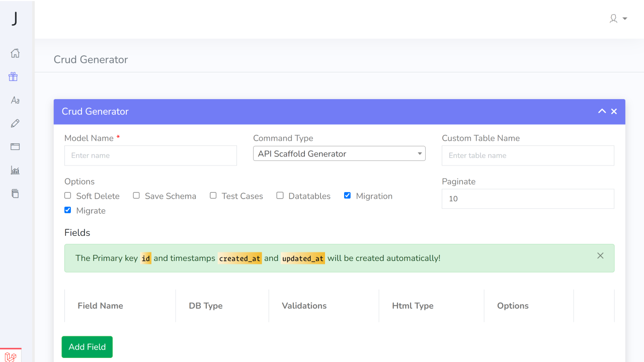Viewport: 644px width, 362px height.
Task: Uncheck the Migration checkbox
Action: click(x=347, y=195)
